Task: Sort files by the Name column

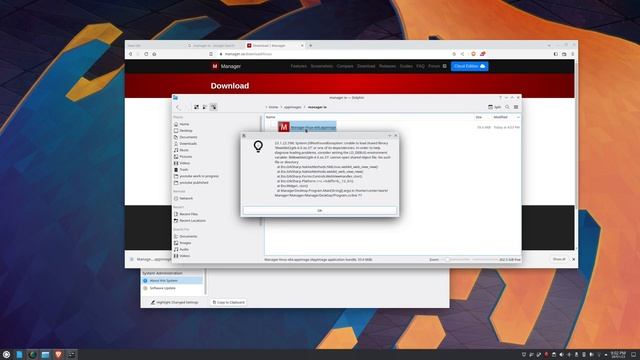Action: 271,117
